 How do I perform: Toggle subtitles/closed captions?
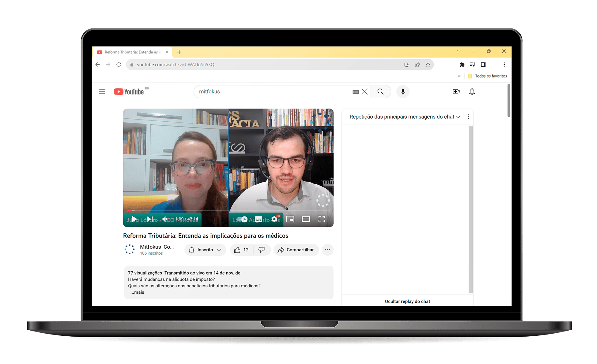tap(259, 219)
